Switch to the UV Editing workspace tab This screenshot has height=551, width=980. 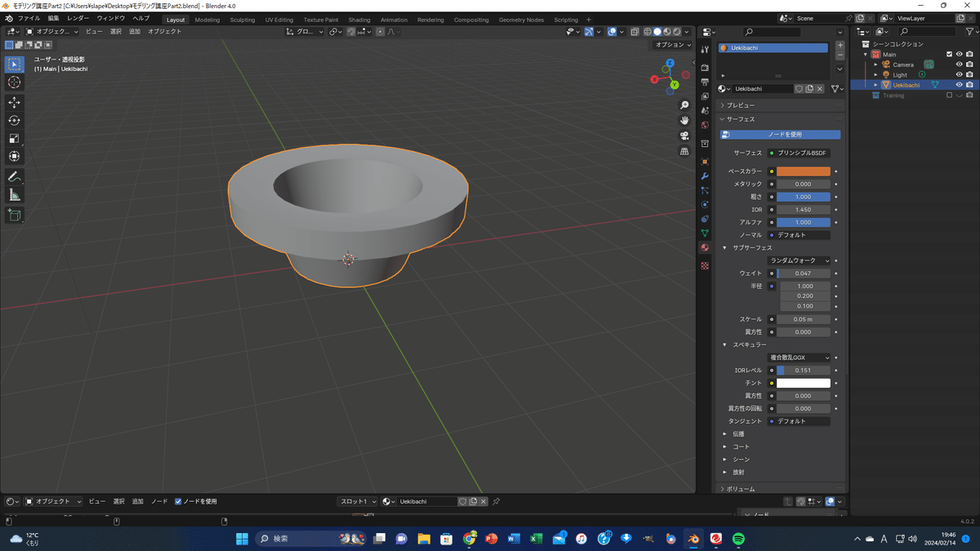coord(279,20)
